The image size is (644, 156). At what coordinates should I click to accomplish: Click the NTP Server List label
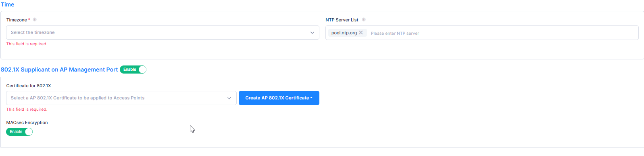(x=342, y=20)
